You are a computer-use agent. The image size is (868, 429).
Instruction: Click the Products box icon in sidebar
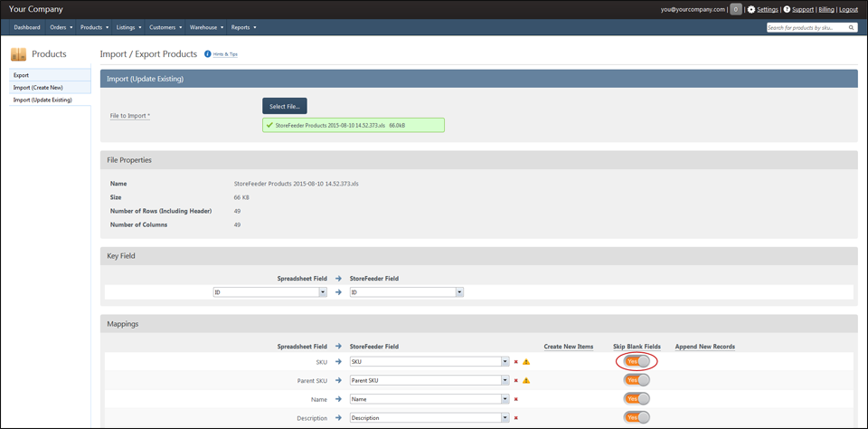tap(18, 54)
